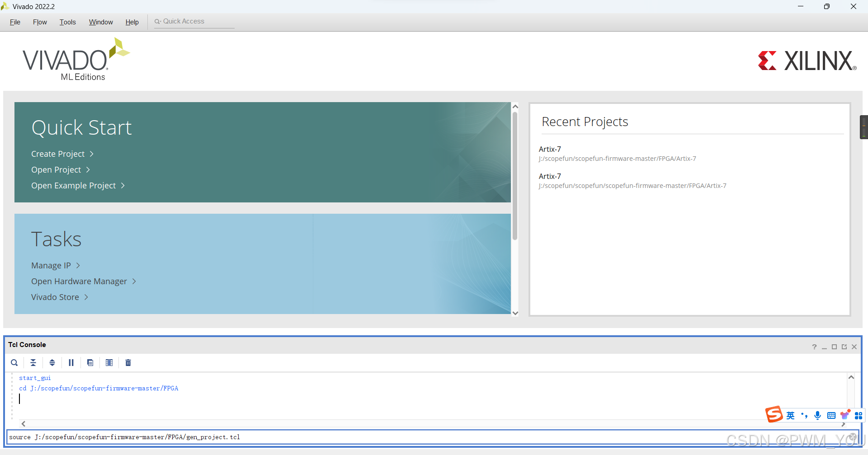Click scroll up arrow in Tcl Console output
Screen dimensions: 868x455
[x=851, y=377]
